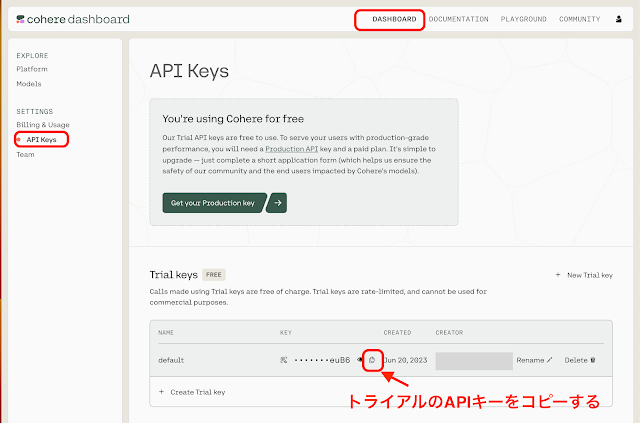Viewport: 640px width, 423px height.
Task: Click Get your Production key button
Action: tap(214, 203)
